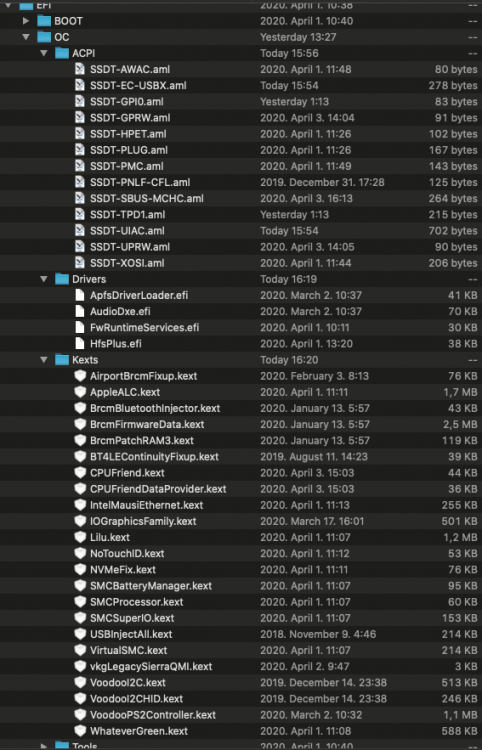Click the OC folder icon
This screenshot has width=482, height=750.
click(44, 37)
